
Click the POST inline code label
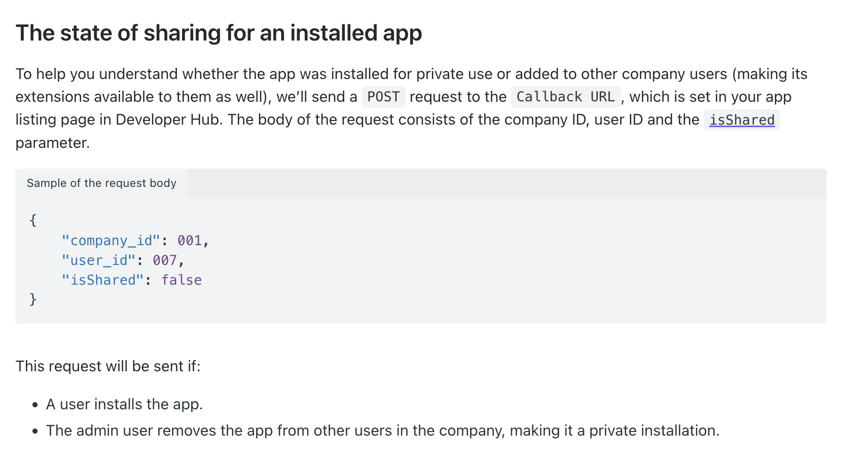click(383, 97)
